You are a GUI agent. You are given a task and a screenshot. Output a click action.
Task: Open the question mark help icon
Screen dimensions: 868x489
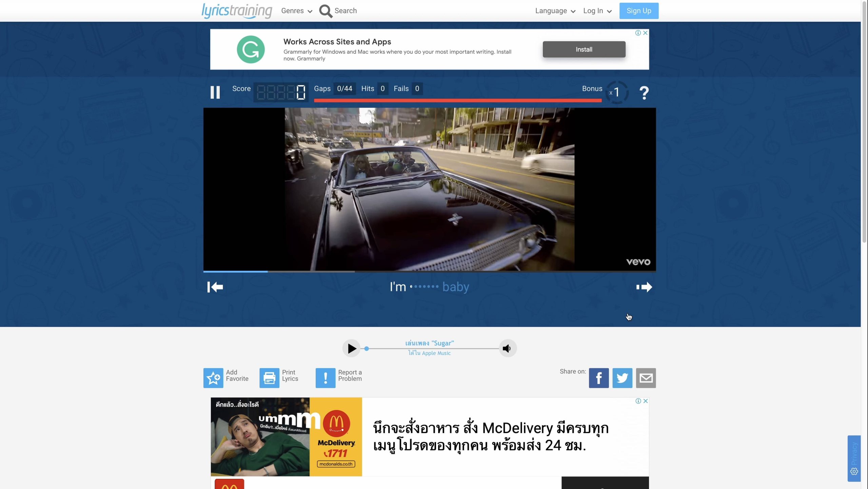tap(644, 92)
